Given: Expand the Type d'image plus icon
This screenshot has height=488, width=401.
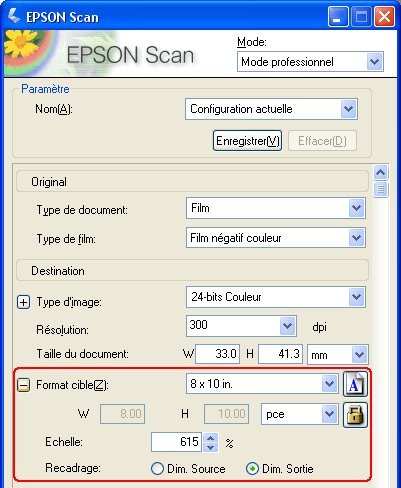Looking at the screenshot, I should click(23, 302).
